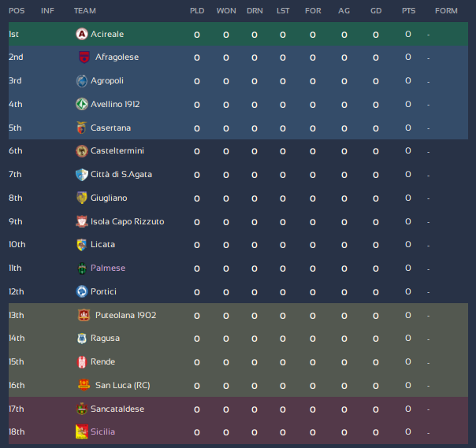
Task: Sort by the GD column header
Action: pyautogui.click(x=376, y=11)
